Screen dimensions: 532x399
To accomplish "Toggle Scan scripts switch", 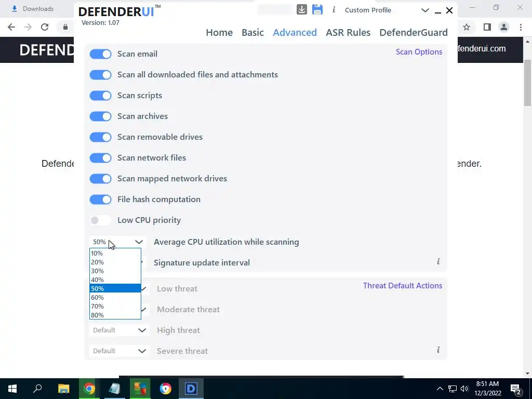I will (100, 96).
